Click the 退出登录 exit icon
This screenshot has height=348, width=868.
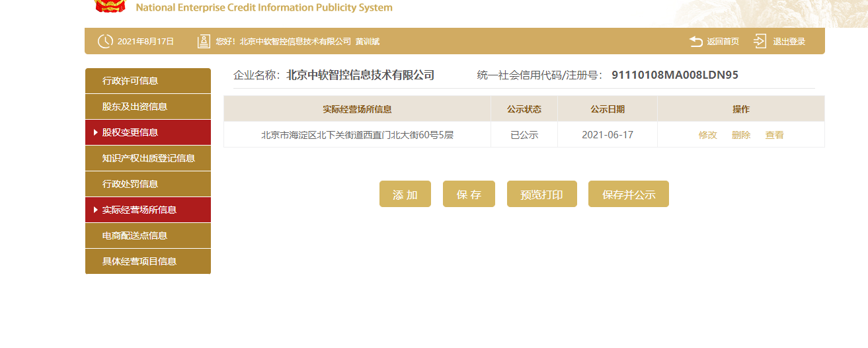click(760, 41)
